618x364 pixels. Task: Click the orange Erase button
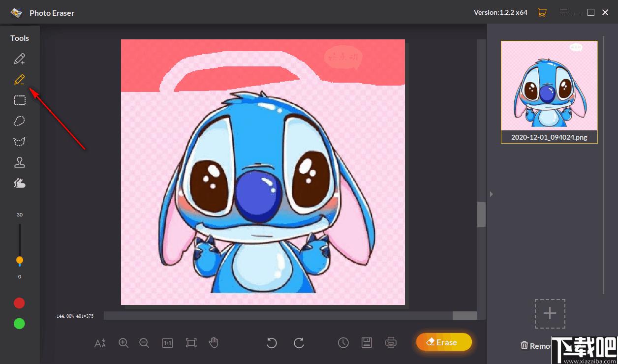pos(444,342)
